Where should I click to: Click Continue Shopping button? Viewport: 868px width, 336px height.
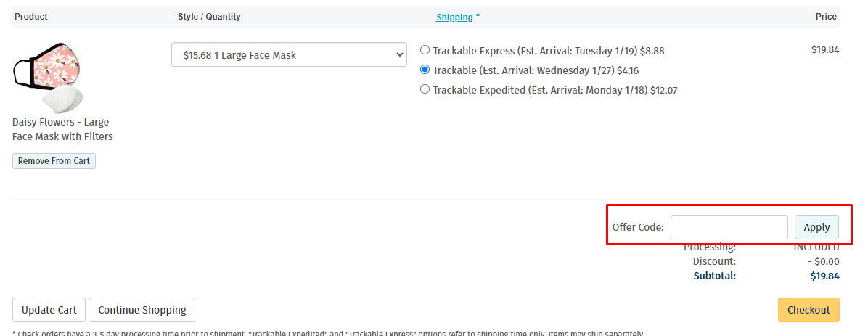(x=142, y=310)
